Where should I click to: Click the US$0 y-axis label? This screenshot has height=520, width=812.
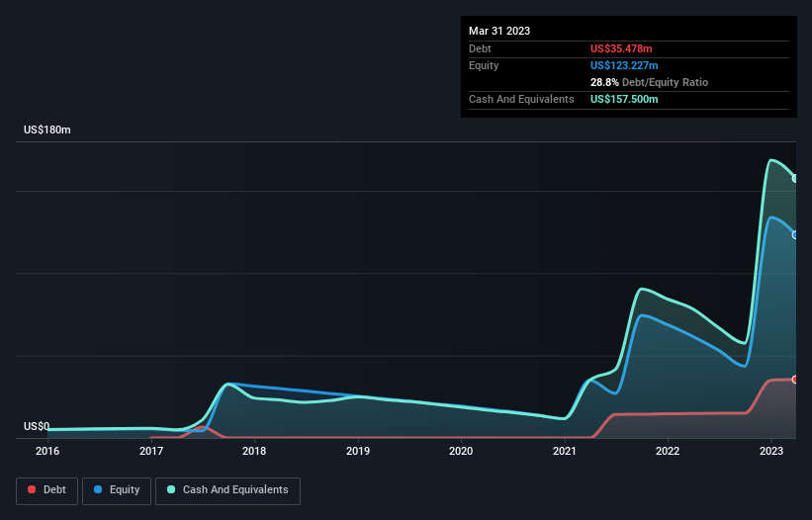click(x=37, y=426)
